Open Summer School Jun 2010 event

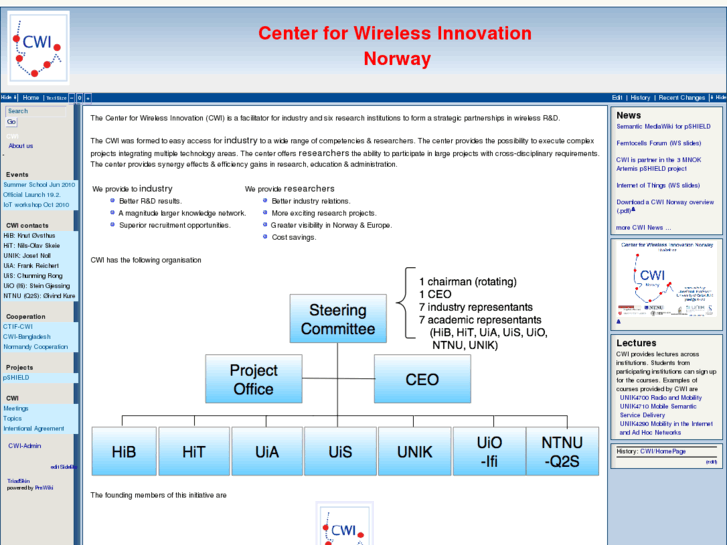(x=39, y=185)
